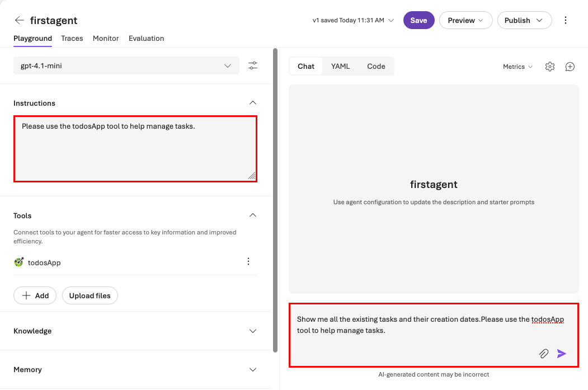Open the Metrics dropdown
Image resolution: width=588 pixels, height=390 pixels.
[516, 66]
